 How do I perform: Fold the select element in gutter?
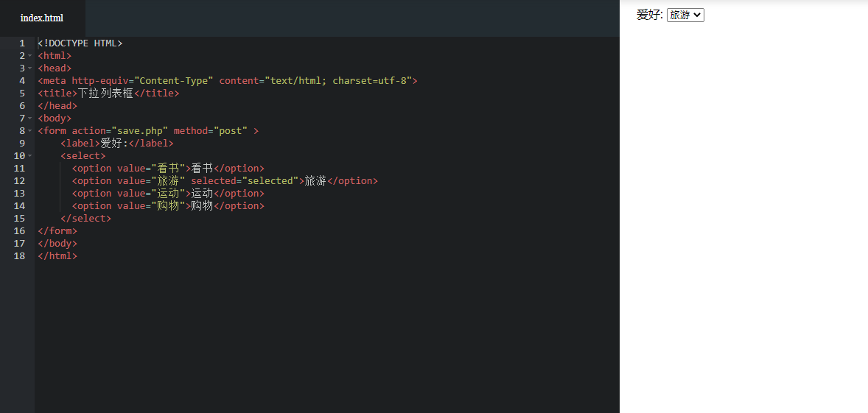click(29, 156)
